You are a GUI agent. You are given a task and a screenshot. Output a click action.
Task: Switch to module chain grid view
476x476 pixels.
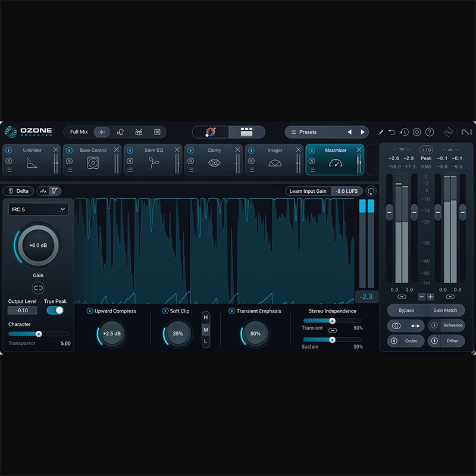click(x=246, y=132)
